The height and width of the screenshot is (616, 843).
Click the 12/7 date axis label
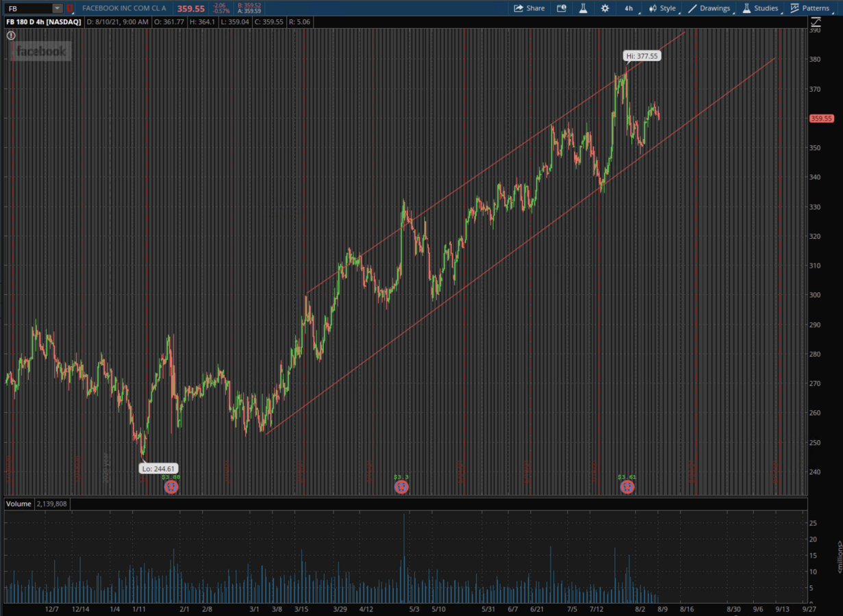pyautogui.click(x=51, y=608)
